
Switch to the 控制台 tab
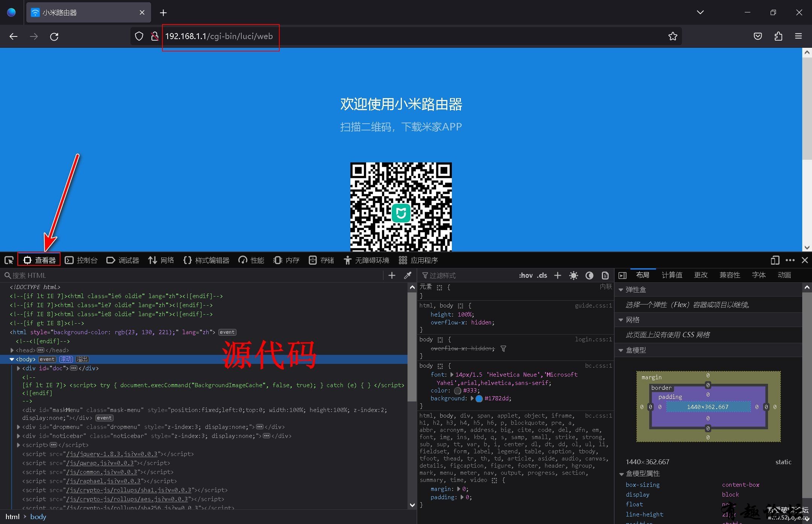[81, 260]
